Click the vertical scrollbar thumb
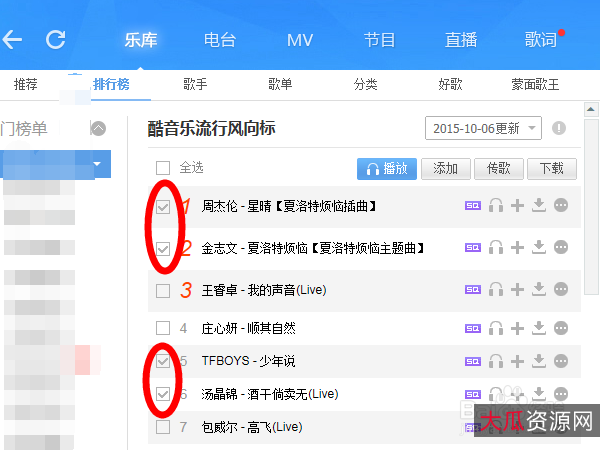The height and width of the screenshot is (450, 600). (591, 207)
